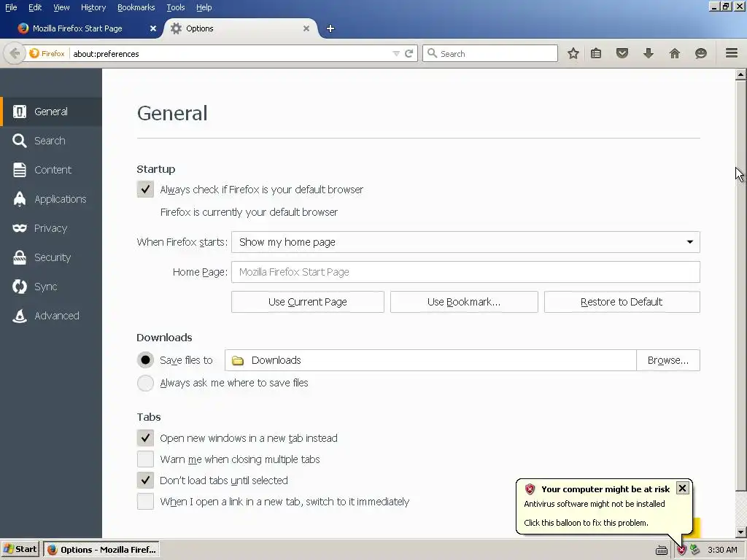Focus the address bar showing about:preferences
This screenshot has height=560, width=747.
[x=231, y=53]
